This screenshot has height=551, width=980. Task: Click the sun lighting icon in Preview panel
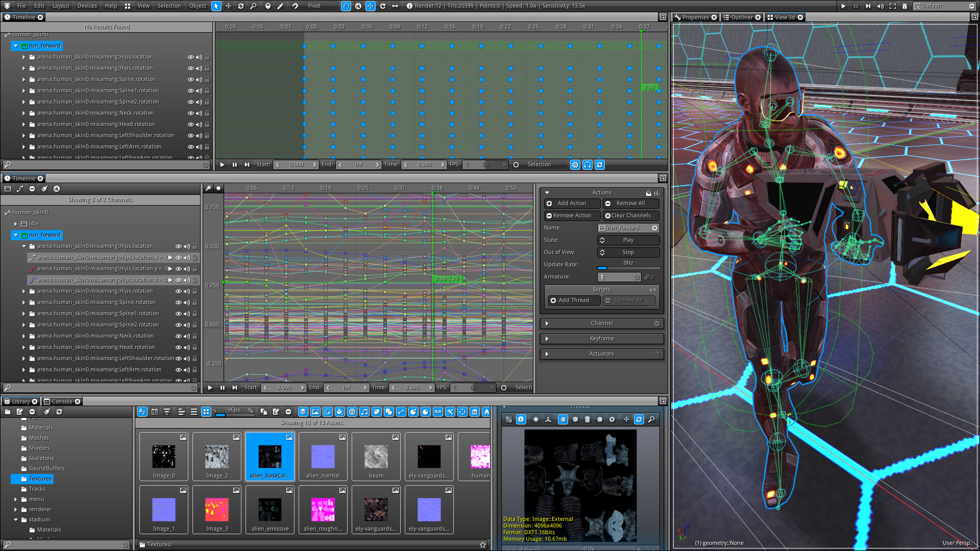(x=535, y=419)
